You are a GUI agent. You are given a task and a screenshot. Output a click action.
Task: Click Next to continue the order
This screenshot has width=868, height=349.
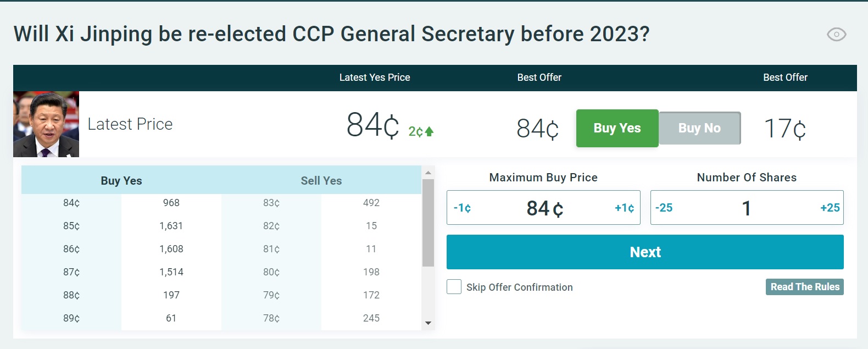click(x=645, y=252)
